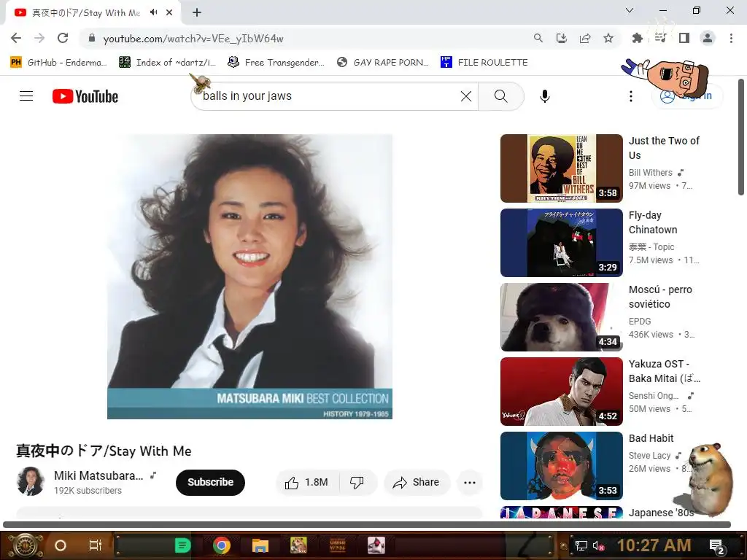This screenshot has height=560, width=747.
Task: Clear the search text with X
Action: tap(466, 96)
